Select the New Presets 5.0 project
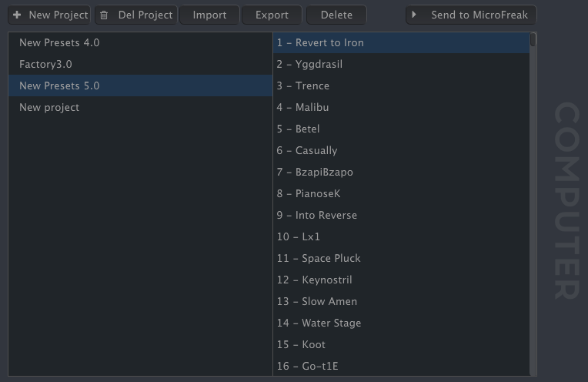588x382 pixels. tap(140, 85)
